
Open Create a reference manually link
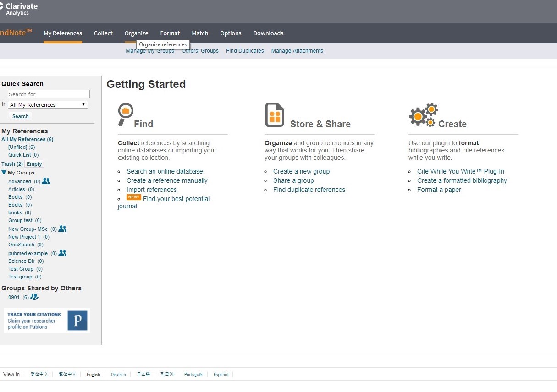(167, 180)
